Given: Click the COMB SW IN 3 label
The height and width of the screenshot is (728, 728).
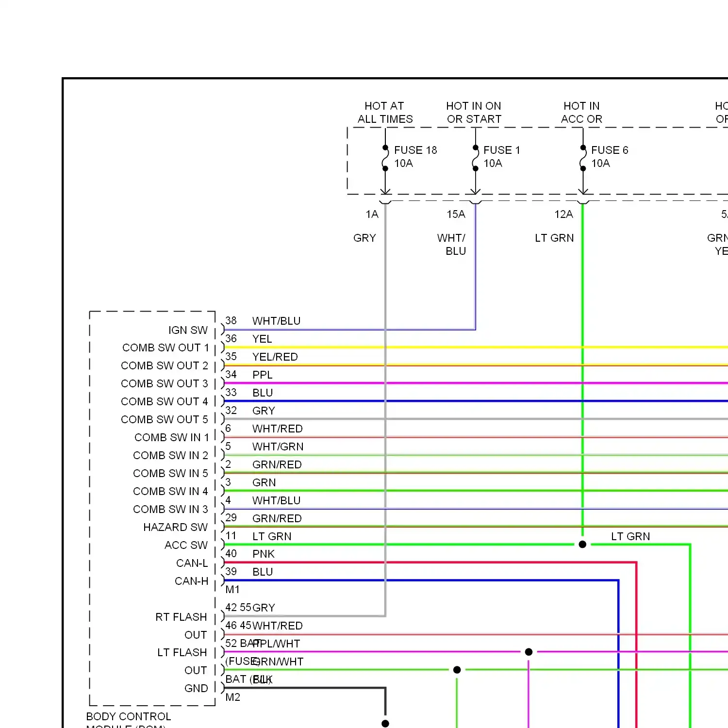Looking at the screenshot, I should 170,510.
